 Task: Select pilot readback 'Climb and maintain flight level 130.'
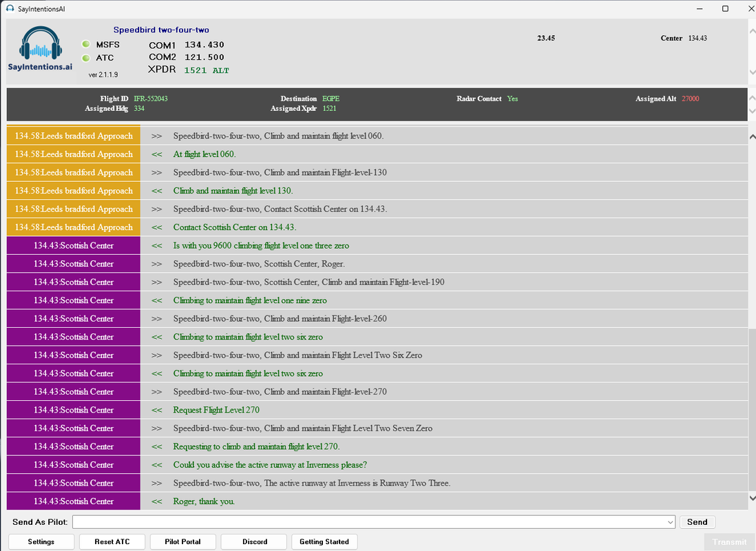pos(233,191)
